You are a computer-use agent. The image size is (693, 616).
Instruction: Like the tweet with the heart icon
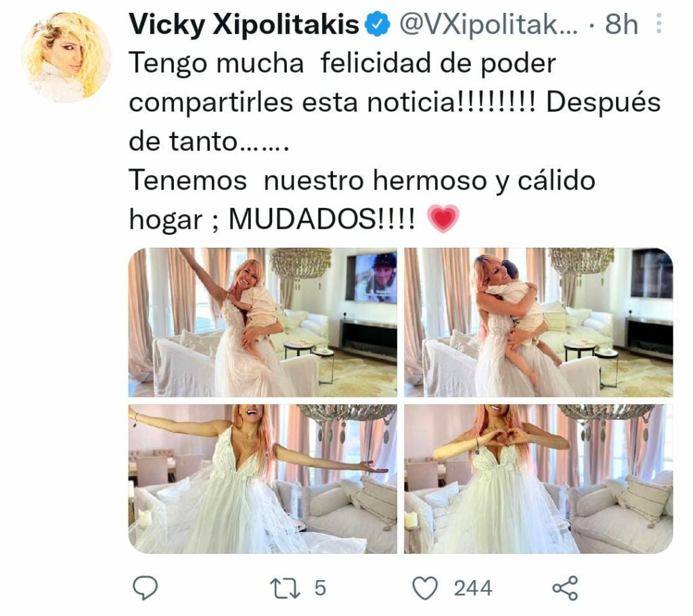pos(425,588)
